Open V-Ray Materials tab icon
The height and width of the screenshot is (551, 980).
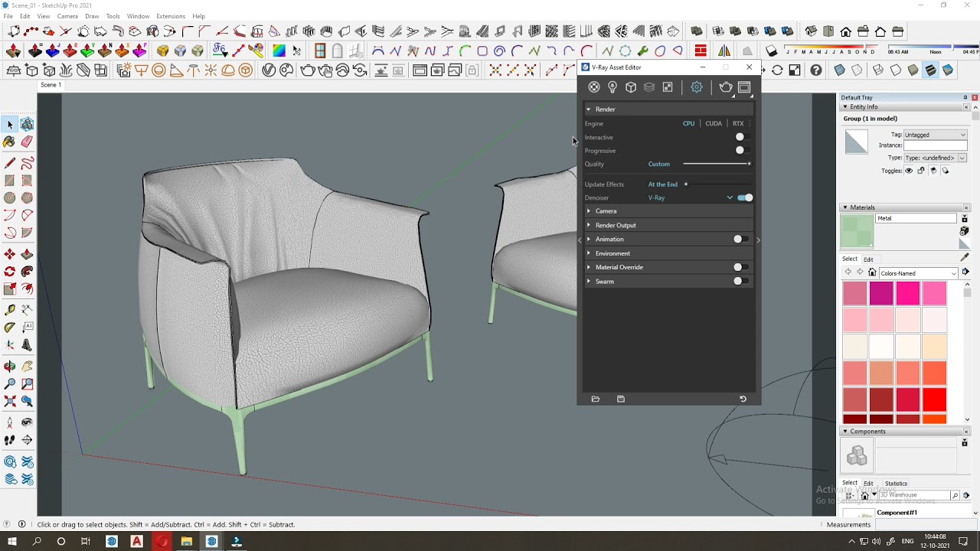click(594, 87)
